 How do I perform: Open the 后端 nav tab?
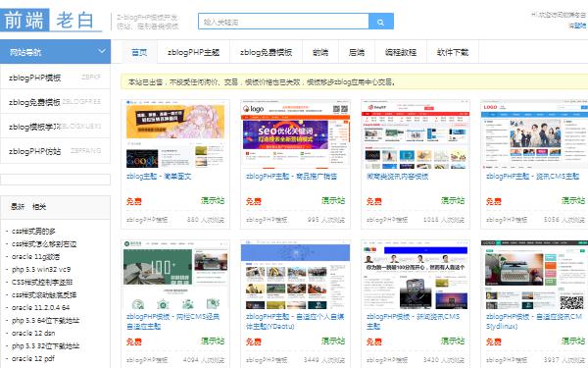[x=357, y=52]
